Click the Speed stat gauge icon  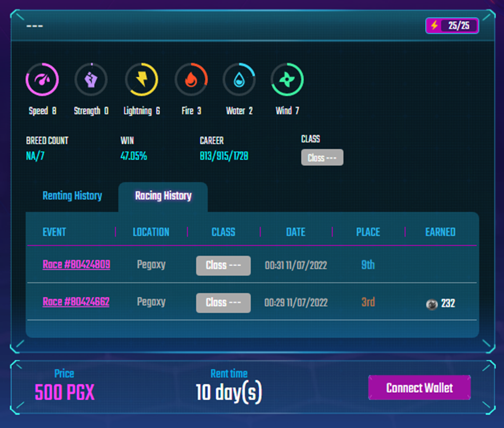[x=42, y=80]
